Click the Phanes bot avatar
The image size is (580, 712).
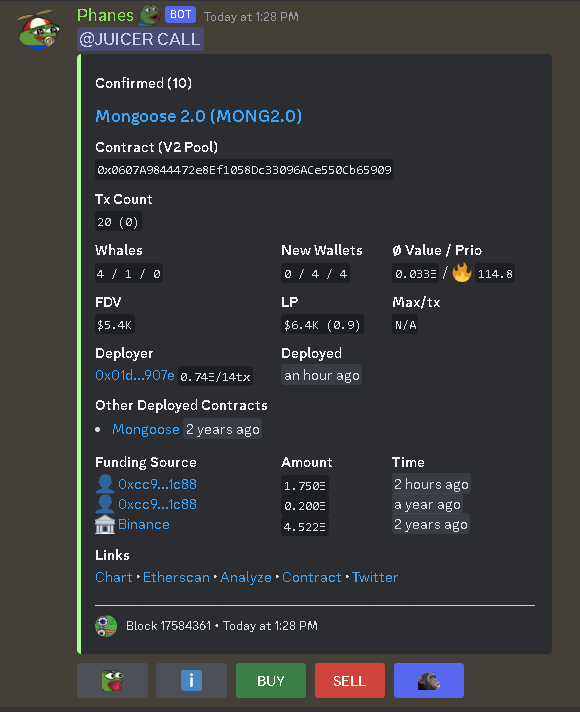pos(39,30)
